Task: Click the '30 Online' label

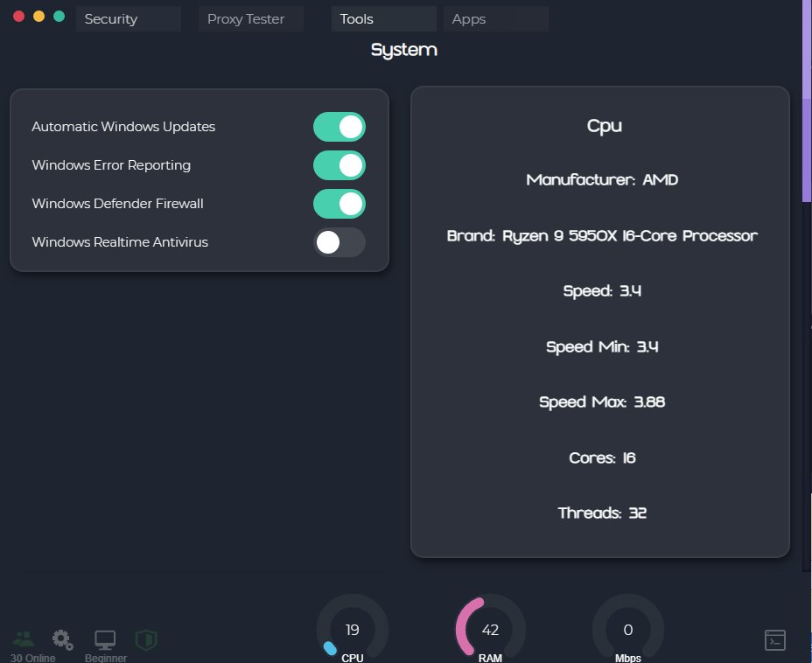Action: point(33,658)
